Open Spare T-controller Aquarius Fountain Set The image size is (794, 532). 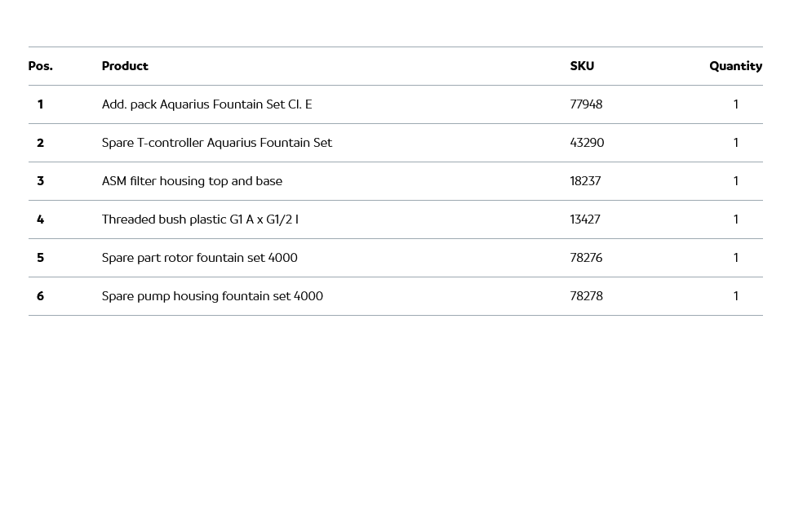tap(216, 143)
